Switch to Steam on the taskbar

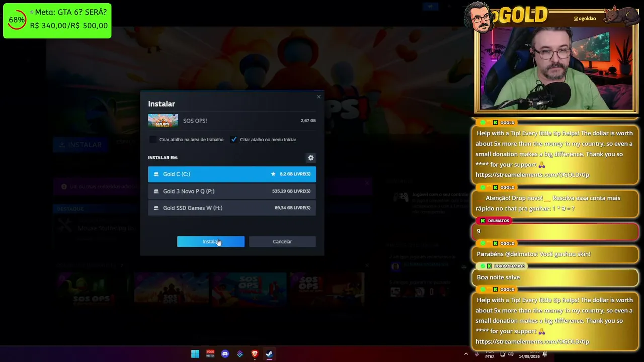click(269, 354)
